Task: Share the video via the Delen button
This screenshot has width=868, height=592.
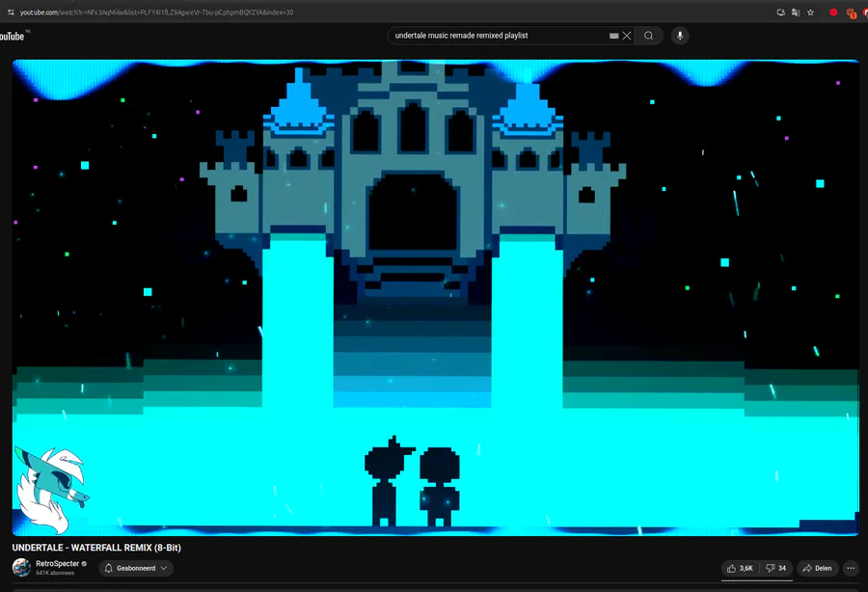Action: tap(818, 568)
